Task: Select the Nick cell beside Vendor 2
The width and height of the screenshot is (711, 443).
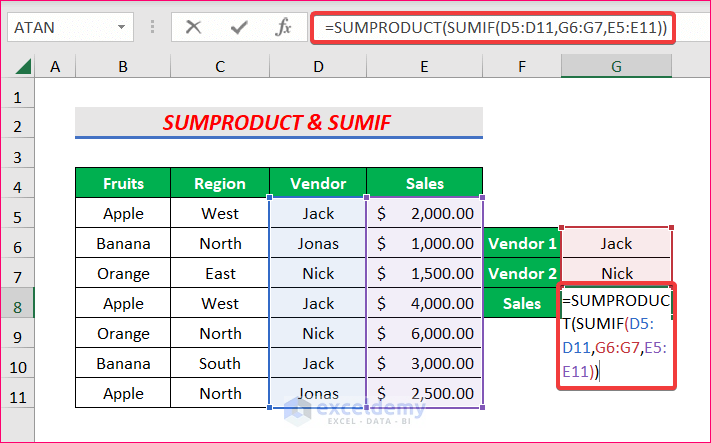Action: click(x=617, y=273)
